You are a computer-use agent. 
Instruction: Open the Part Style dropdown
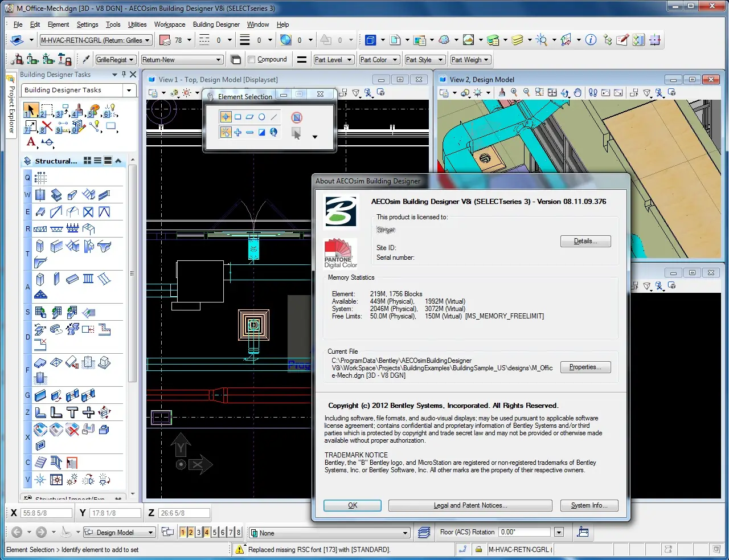424,59
